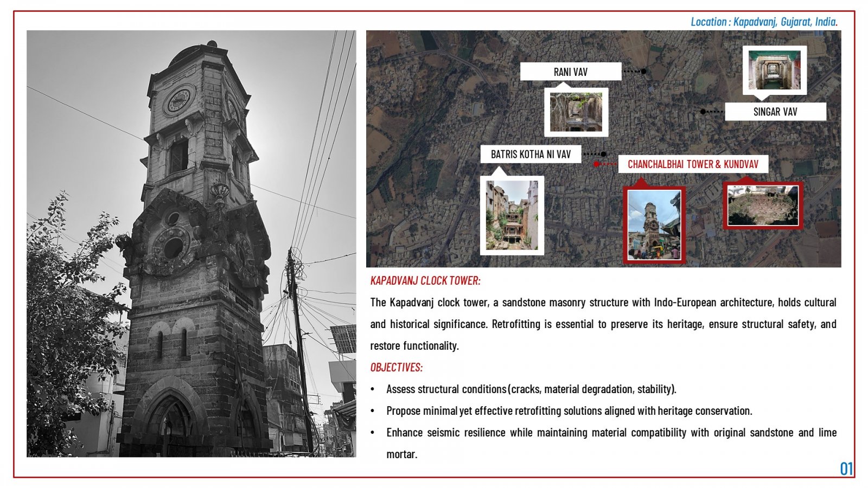Screen dimensions: 868x488
Task: Click the red map marker dot for Chanchalbhai Tower
Action: pyautogui.click(x=596, y=164)
